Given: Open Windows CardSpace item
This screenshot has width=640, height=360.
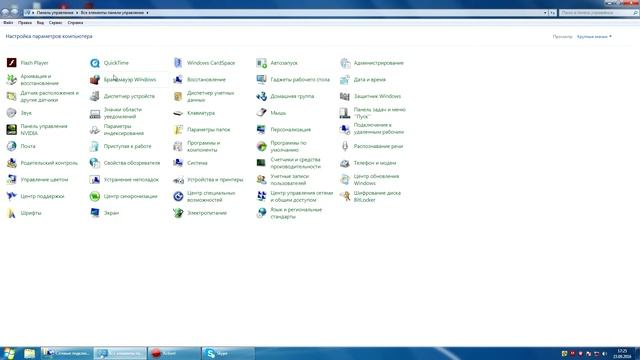Looking at the screenshot, I should coord(204,63).
